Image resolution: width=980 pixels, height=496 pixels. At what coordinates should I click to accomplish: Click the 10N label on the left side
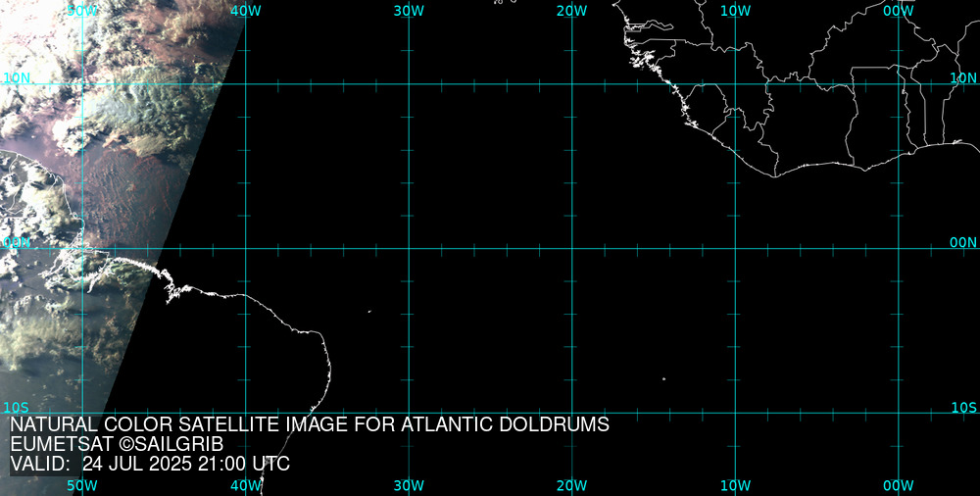17,77
